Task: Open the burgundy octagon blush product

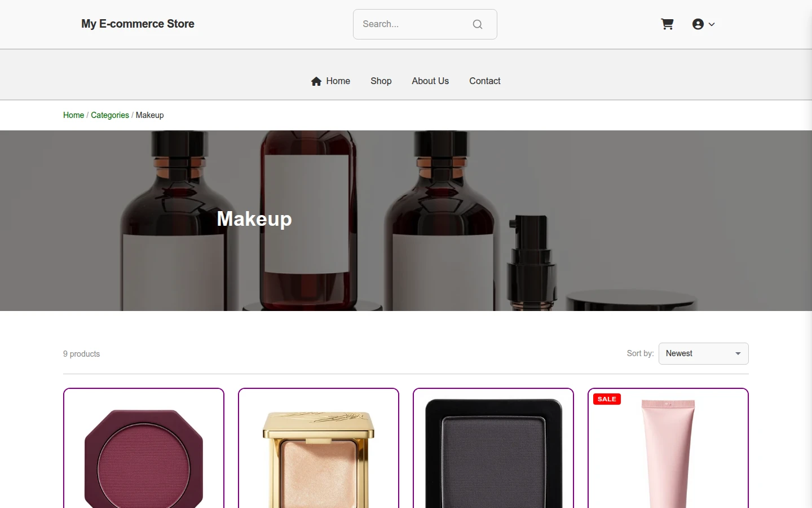Action: tap(144, 448)
